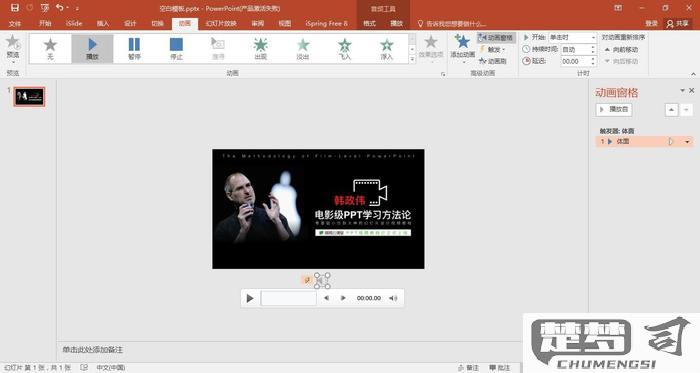This screenshot has height=373, width=700.
Task: Select the 搜寻 (Seek) animation icon
Action: [218, 48]
